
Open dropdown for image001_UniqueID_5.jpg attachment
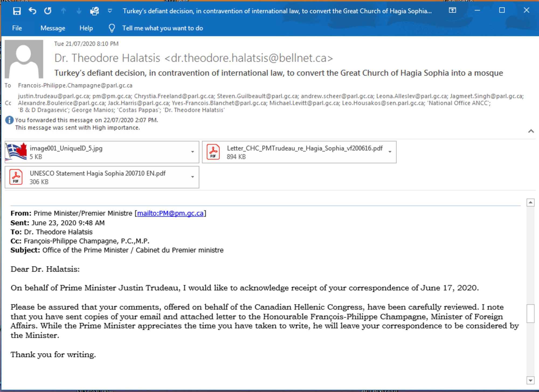point(192,152)
